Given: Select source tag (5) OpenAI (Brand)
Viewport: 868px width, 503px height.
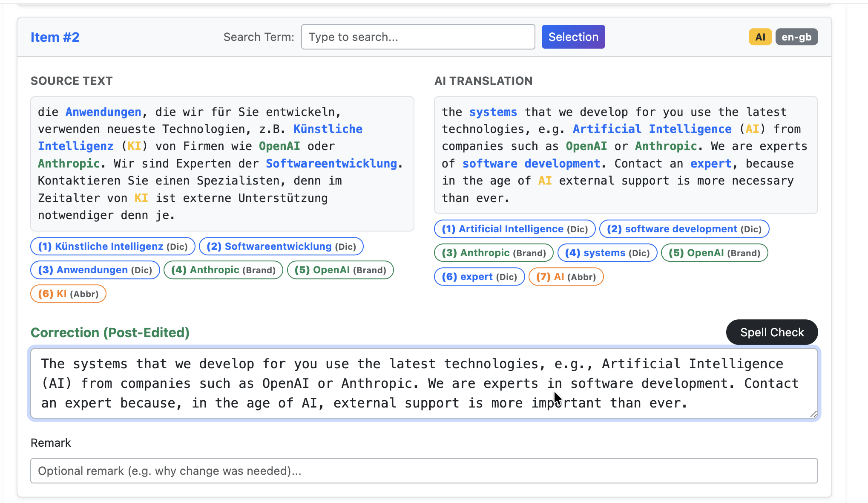Looking at the screenshot, I should click(340, 270).
